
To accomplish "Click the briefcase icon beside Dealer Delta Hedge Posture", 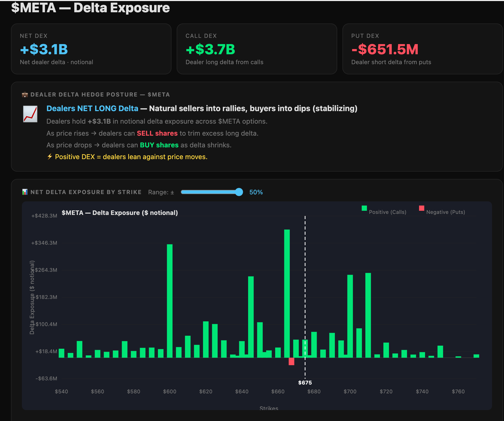I will pos(25,95).
